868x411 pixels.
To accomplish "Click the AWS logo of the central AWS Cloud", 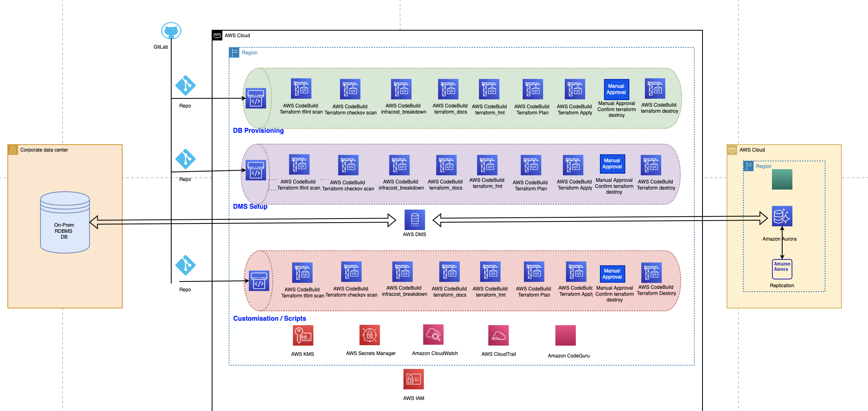I will (217, 35).
